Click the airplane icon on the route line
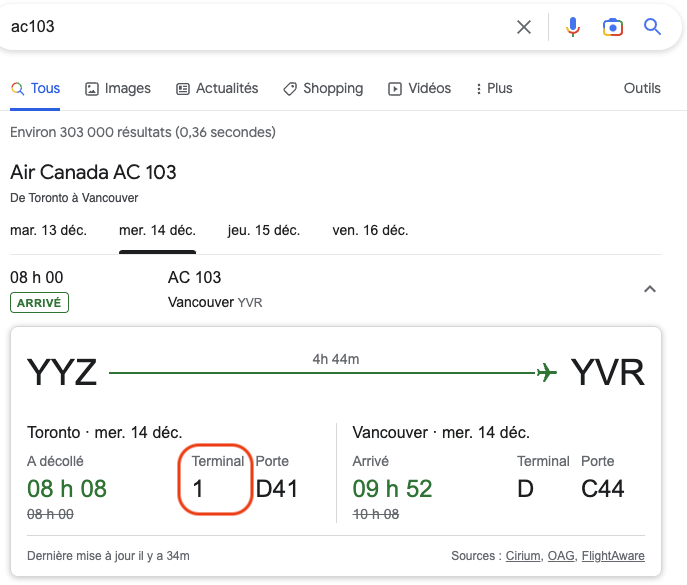This screenshot has height=585, width=687. click(x=546, y=373)
